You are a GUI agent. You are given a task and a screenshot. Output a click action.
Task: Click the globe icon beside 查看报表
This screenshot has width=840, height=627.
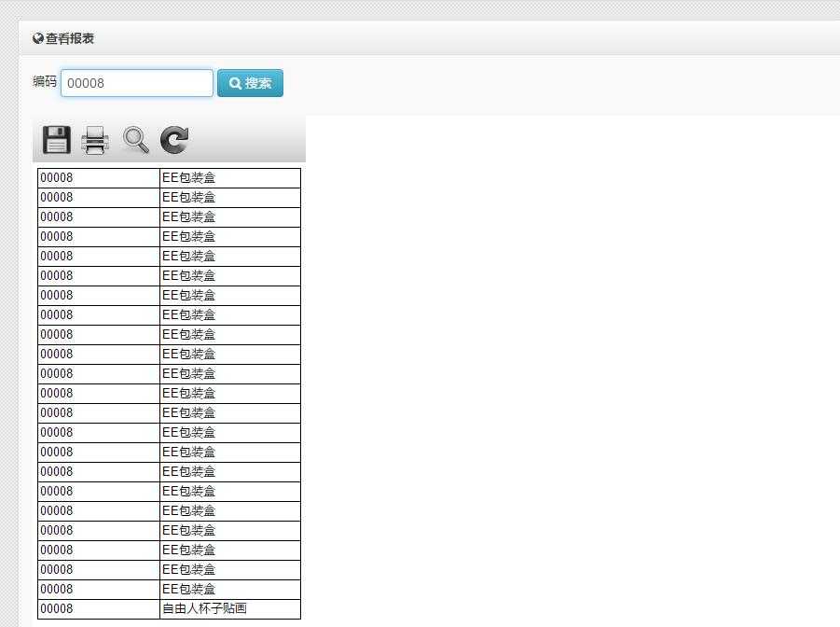[x=37, y=38]
